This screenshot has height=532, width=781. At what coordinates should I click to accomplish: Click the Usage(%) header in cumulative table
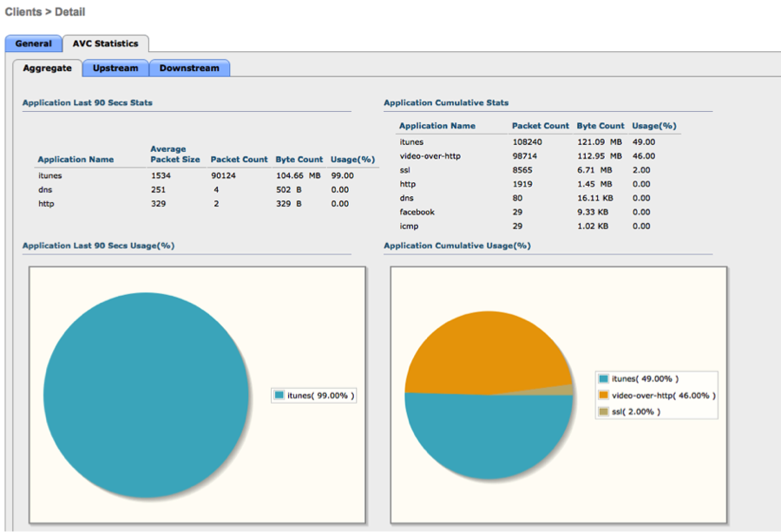pyautogui.click(x=655, y=126)
